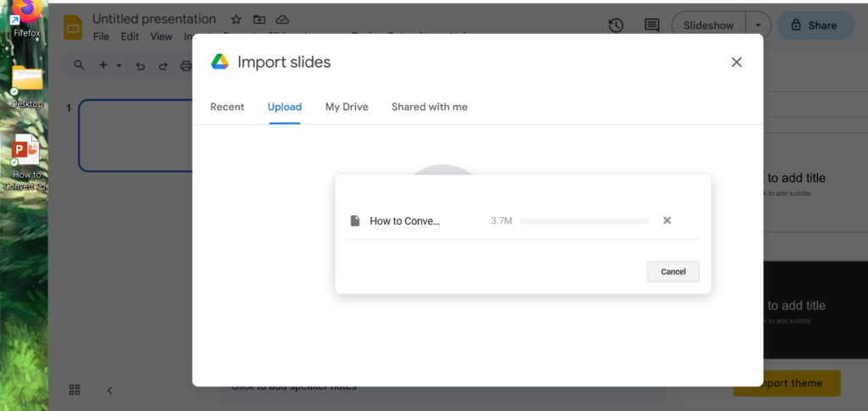Start the Slideshow
This screenshot has width=868, height=411.
point(709,25)
